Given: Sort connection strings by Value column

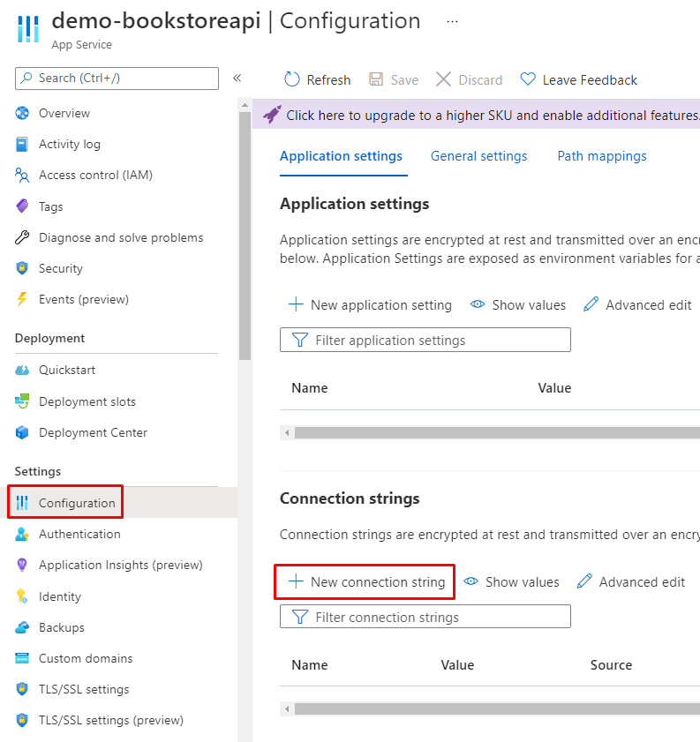Looking at the screenshot, I should coord(457,665).
